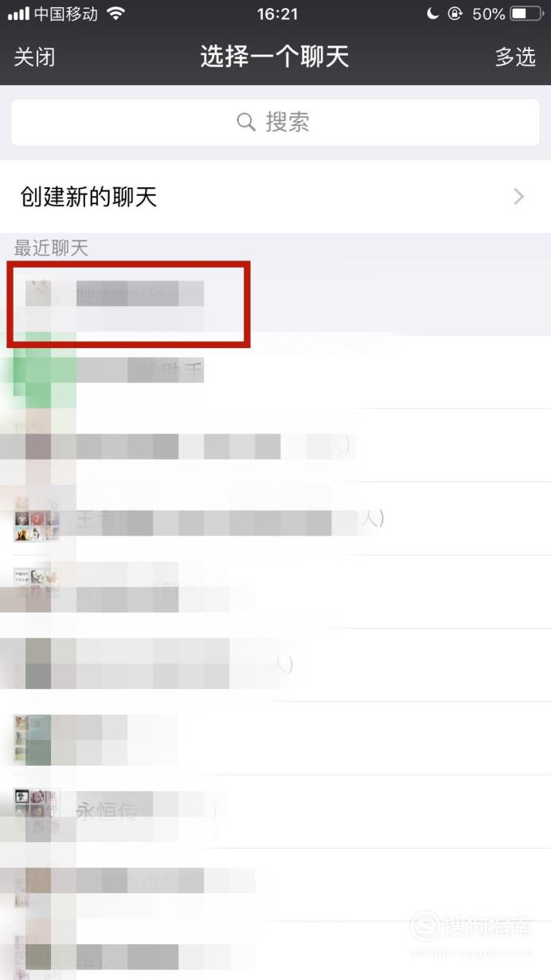The height and width of the screenshot is (980, 551).
Task: Tap the 搜索 search field
Action: coord(275,122)
